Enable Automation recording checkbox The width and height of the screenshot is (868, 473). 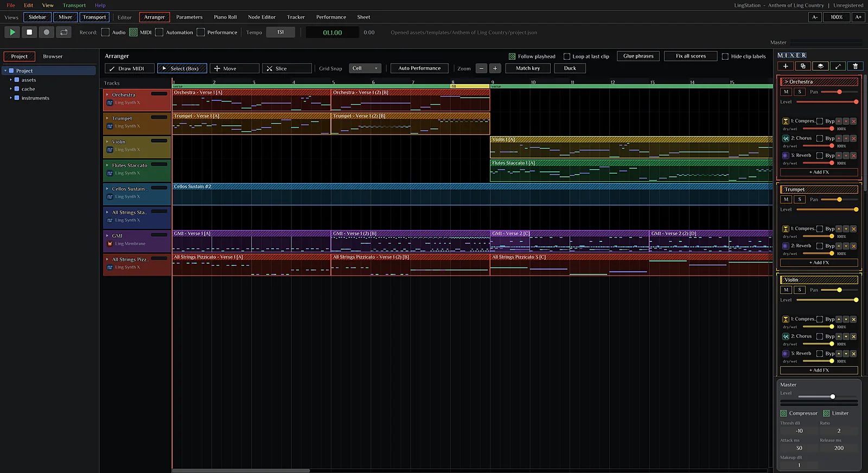(159, 32)
